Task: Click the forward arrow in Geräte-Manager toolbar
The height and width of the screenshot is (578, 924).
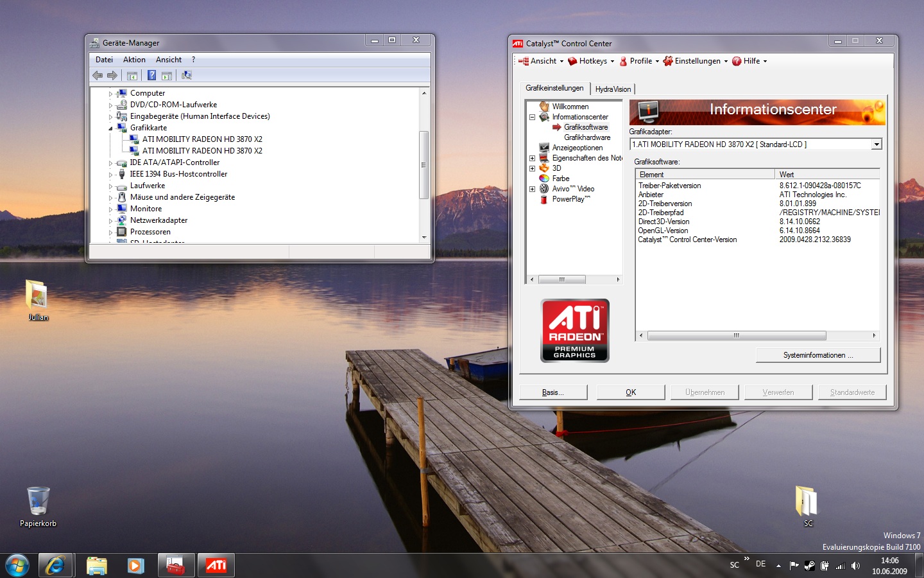Action: pos(112,75)
